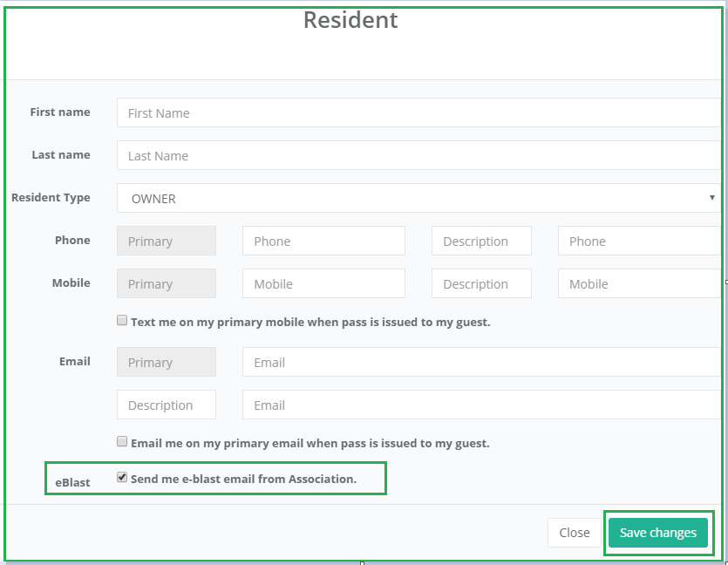Click the First Name input field
The image size is (728, 565).
coord(418,112)
